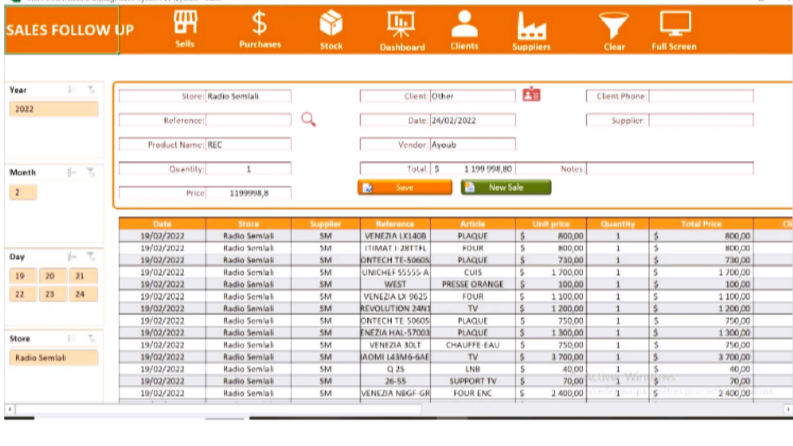The height and width of the screenshot is (446, 793).
Task: Select Radio Semlali in the Store slicer
Action: tap(54, 358)
